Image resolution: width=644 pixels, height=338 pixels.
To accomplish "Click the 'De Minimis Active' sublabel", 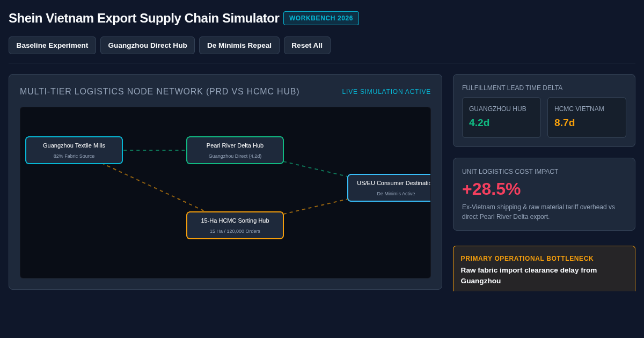I will 396,194.
